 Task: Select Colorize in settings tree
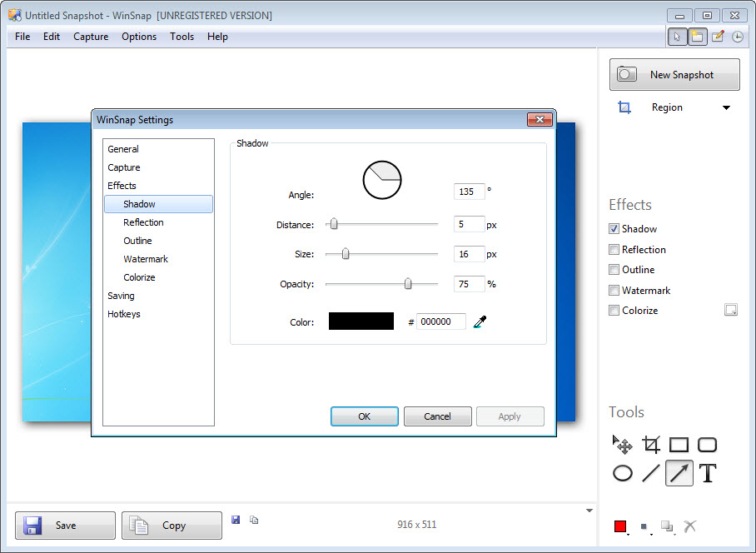click(x=139, y=277)
